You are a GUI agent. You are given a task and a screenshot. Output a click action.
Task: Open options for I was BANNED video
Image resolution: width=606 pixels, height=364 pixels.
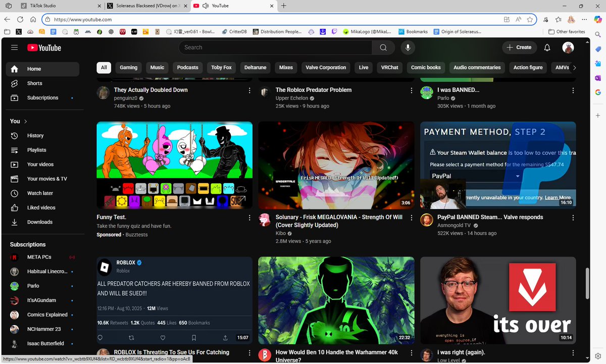click(573, 90)
